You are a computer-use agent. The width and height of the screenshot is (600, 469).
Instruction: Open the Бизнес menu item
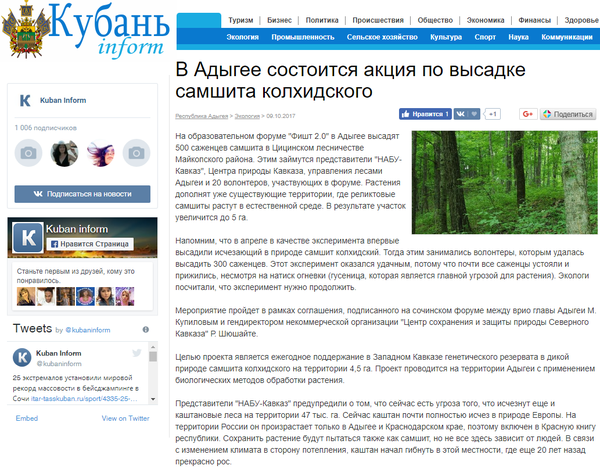[x=279, y=20]
